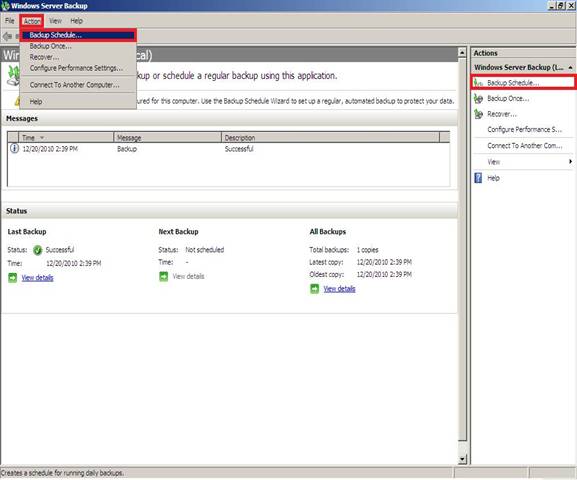Click Backup Once... in Actions pane
577x480 pixels.
[x=508, y=98]
